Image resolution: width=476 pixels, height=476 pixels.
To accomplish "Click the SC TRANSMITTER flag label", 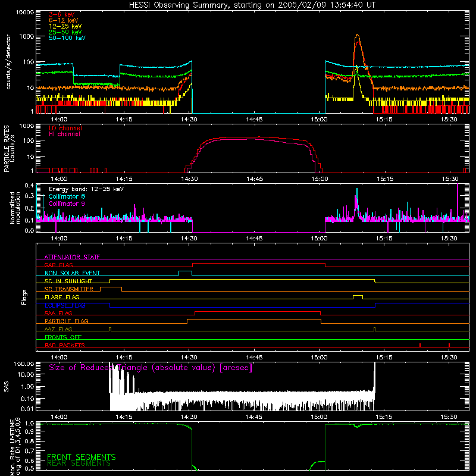I will coord(69,289).
